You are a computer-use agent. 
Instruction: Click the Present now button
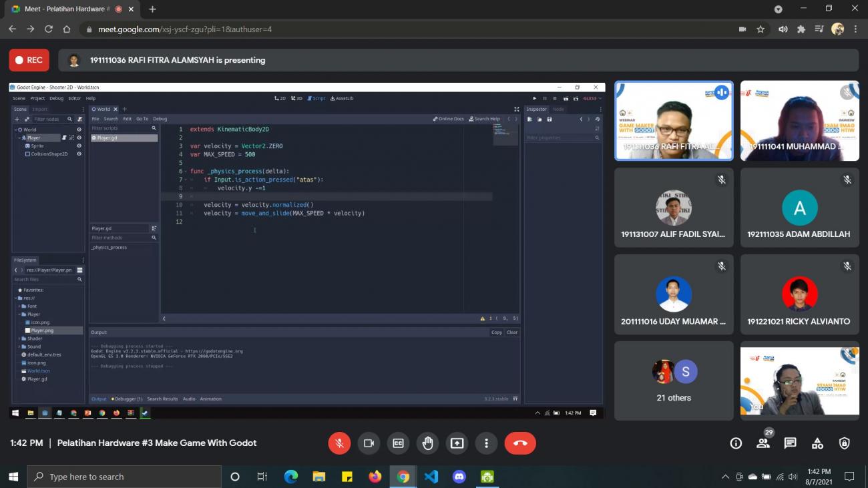click(457, 443)
